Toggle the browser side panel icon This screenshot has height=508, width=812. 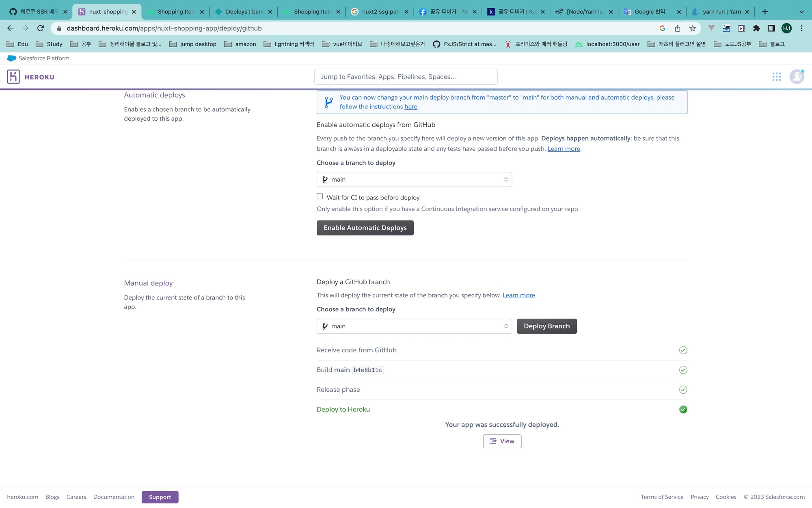[x=771, y=28]
